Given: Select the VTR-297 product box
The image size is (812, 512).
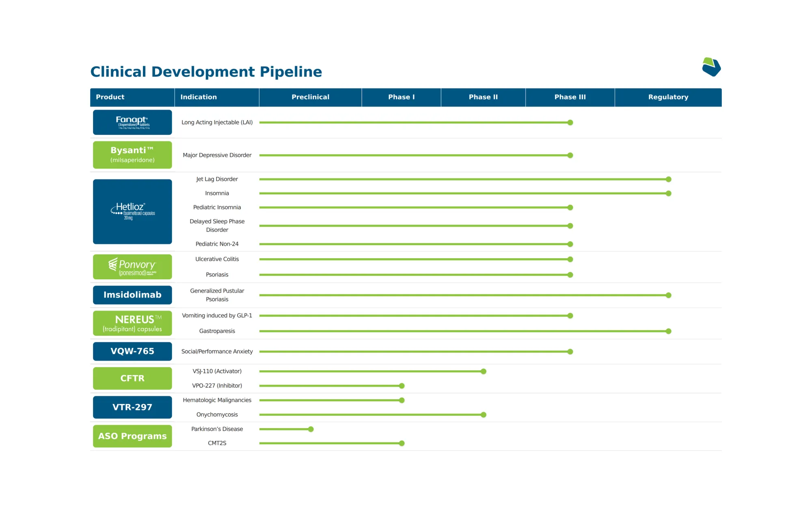Looking at the screenshot, I should [x=132, y=407].
